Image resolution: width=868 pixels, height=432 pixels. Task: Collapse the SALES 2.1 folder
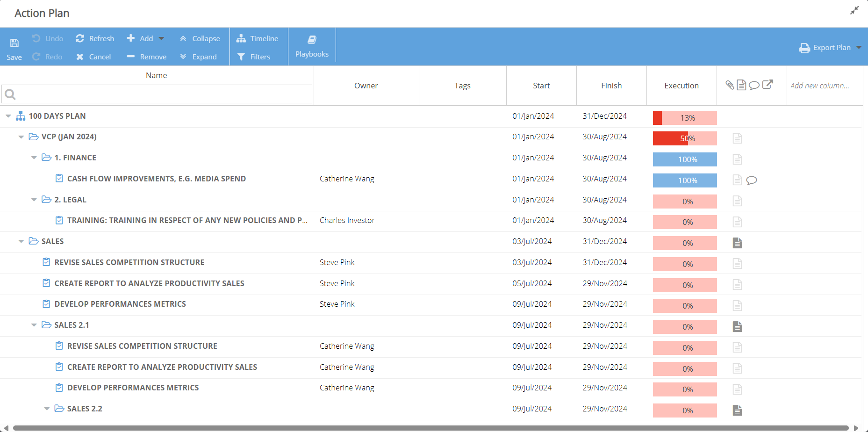[x=34, y=325]
